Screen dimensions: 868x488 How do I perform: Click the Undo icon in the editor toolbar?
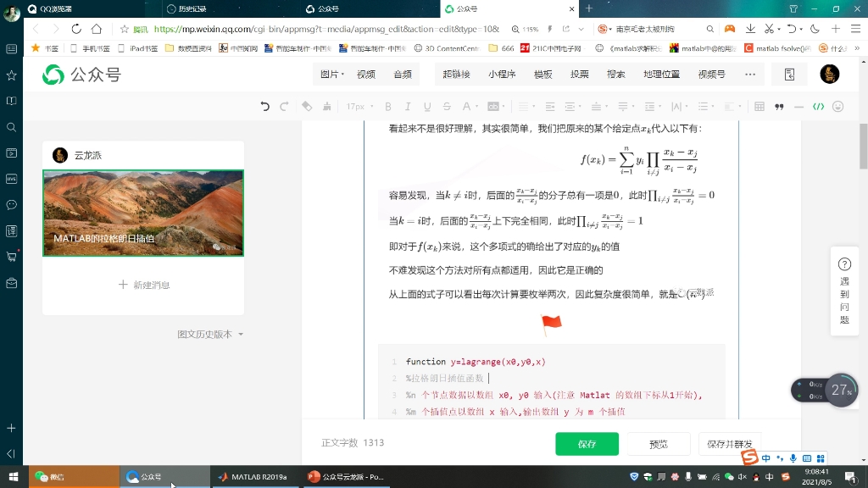click(265, 106)
